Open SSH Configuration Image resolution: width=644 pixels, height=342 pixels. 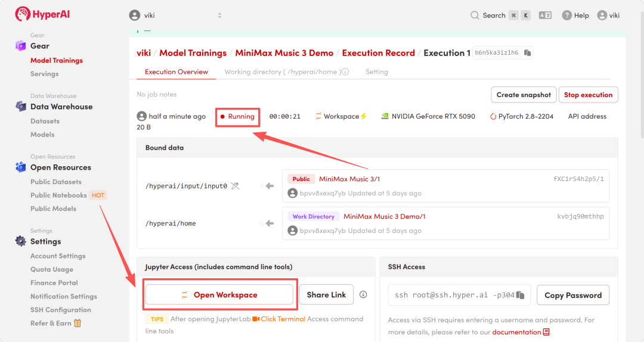pos(61,310)
